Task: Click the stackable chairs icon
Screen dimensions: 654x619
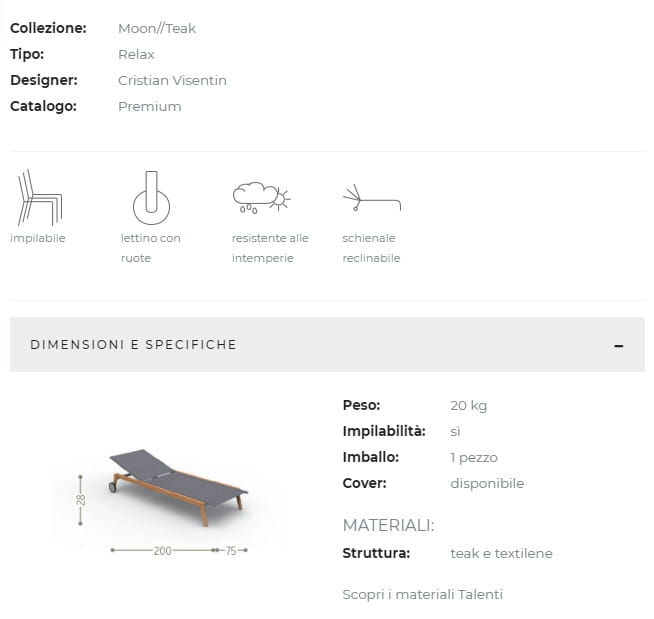Action: 39,198
